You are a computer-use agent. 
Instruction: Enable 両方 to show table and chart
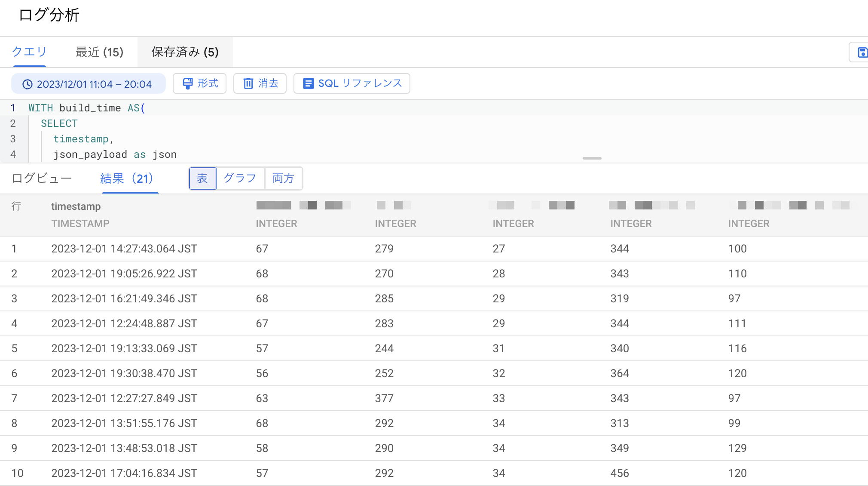coord(283,178)
